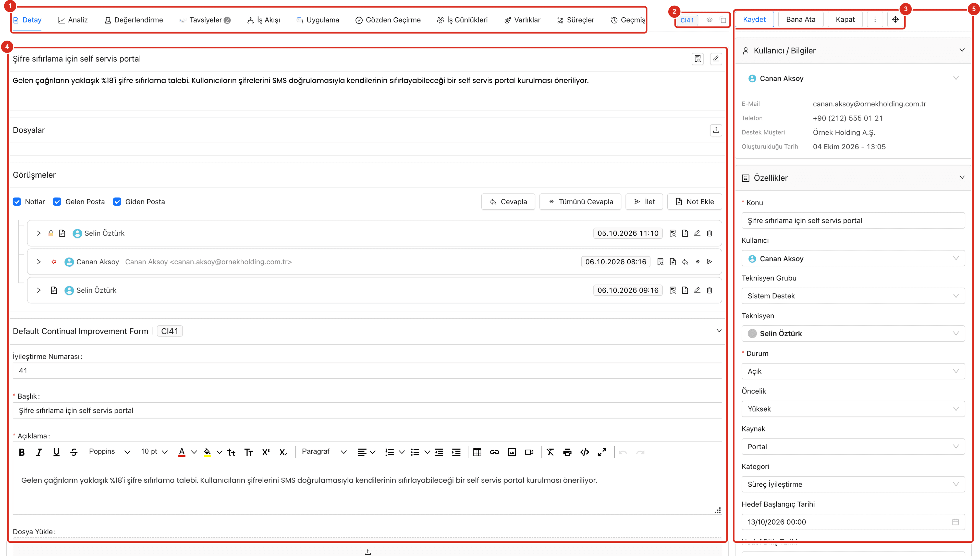Open the Öncelik dropdown showing Yüksek
The height and width of the screenshot is (556, 980).
click(853, 409)
